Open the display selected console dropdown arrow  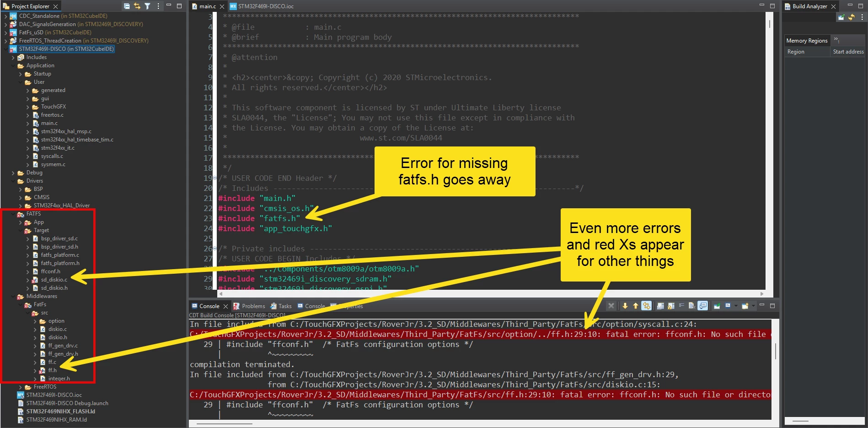pyautogui.click(x=736, y=306)
